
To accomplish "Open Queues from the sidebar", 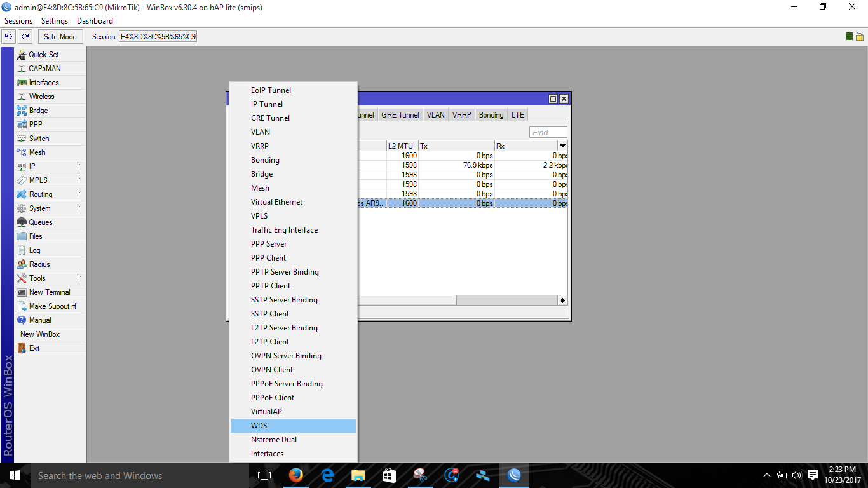I will pyautogui.click(x=39, y=222).
